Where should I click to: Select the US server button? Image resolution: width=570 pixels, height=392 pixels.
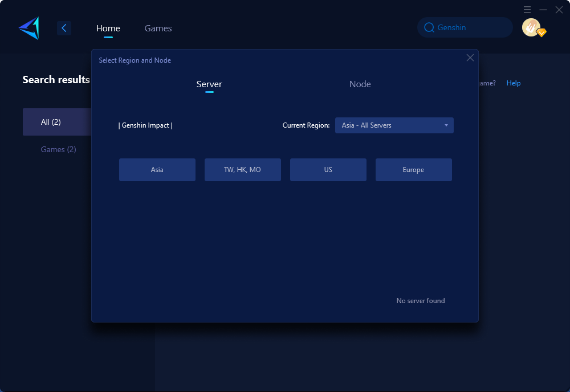(x=328, y=170)
